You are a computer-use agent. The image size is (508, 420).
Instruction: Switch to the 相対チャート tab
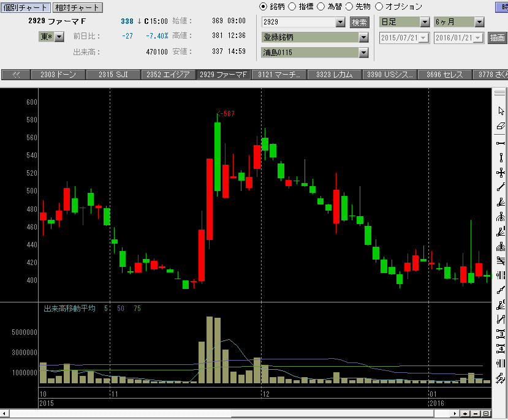[x=77, y=7]
